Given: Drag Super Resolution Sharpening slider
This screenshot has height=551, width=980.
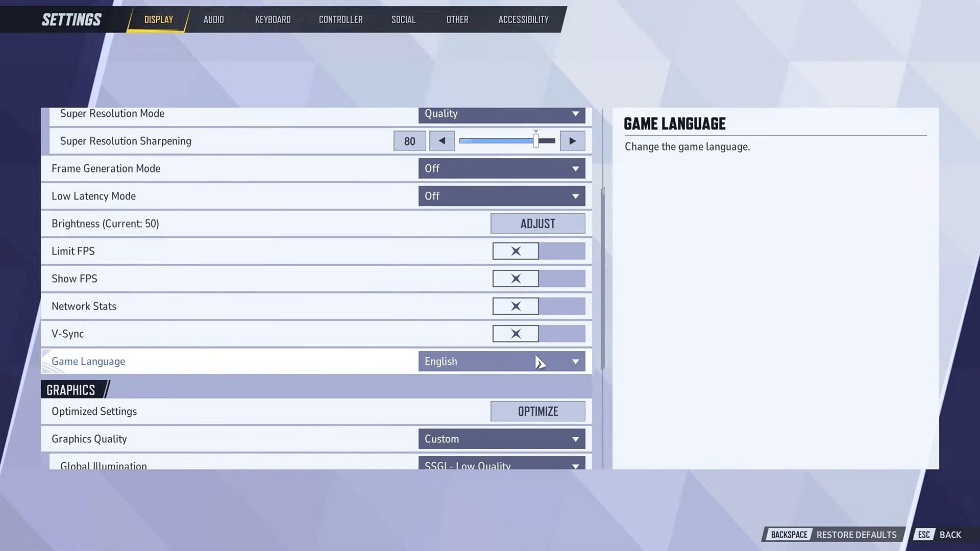Looking at the screenshot, I should coord(536,141).
